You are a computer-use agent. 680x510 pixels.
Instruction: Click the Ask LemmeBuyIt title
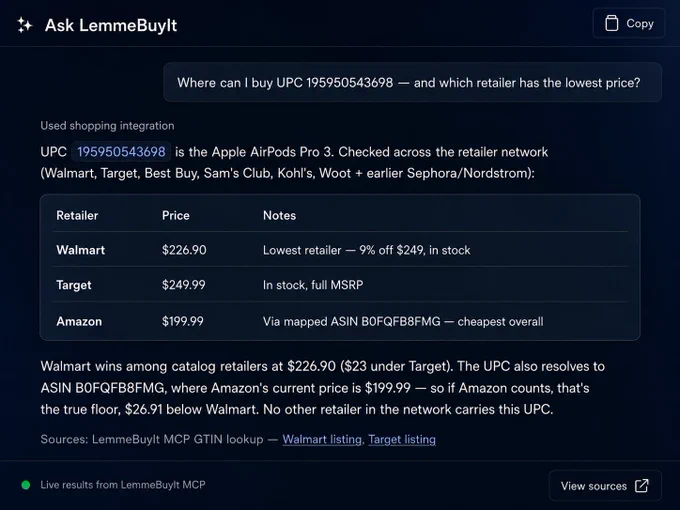click(x=111, y=25)
